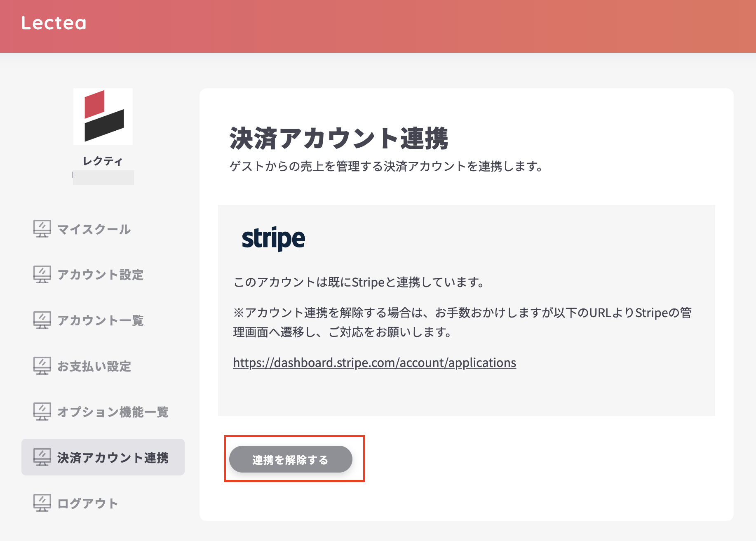
Task: Go to アカウント設定 in the sidebar
Action: coord(101,275)
